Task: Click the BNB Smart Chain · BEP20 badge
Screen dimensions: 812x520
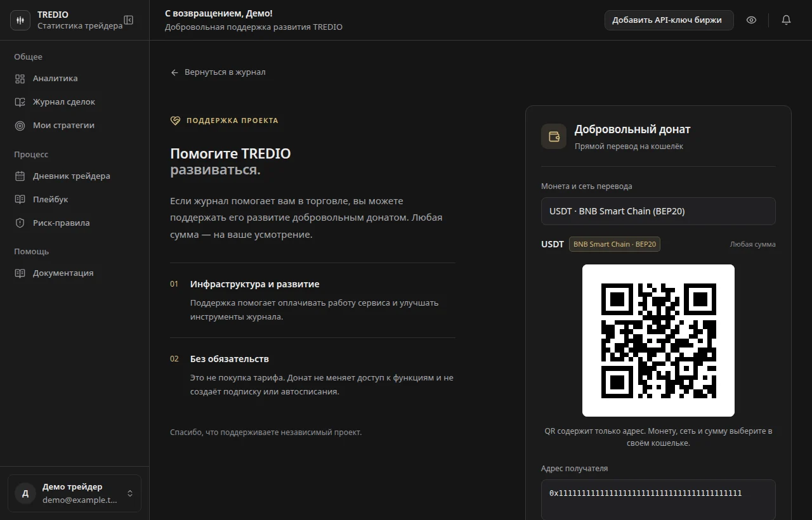Action: 615,244
